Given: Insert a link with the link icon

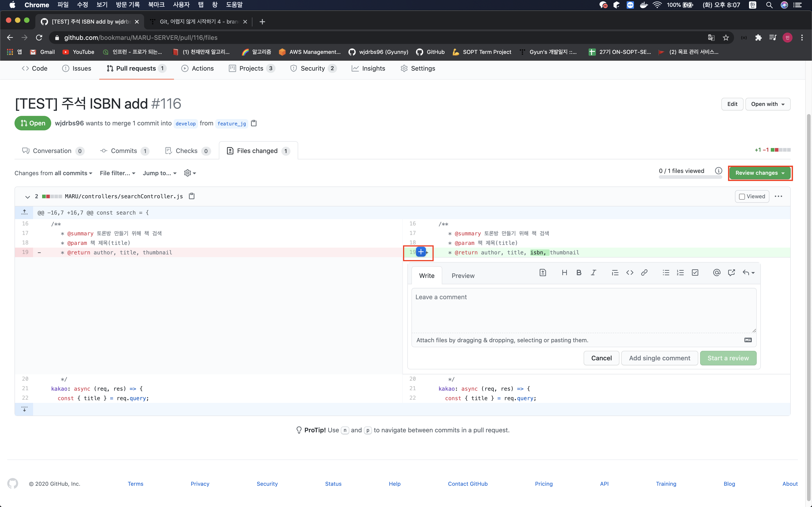Looking at the screenshot, I should [x=644, y=273].
